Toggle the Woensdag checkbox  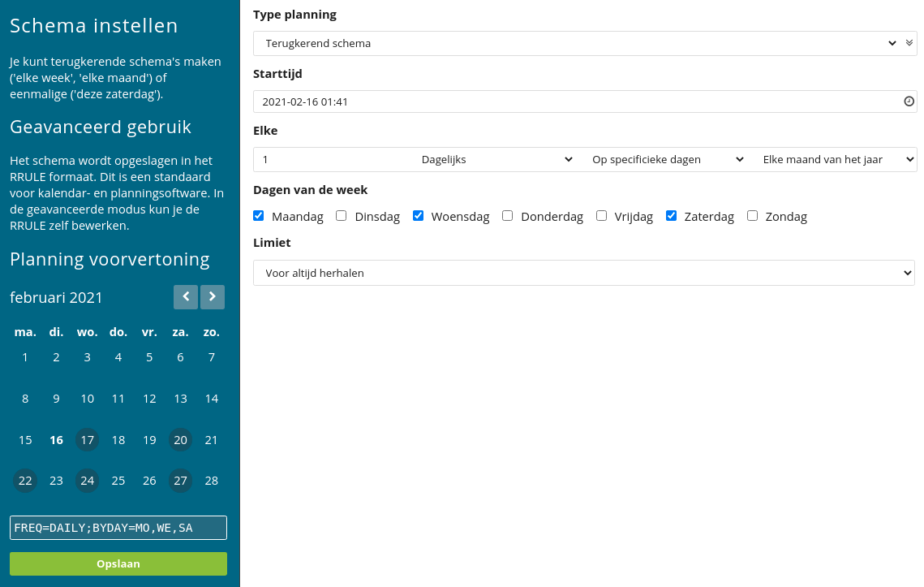click(x=419, y=216)
